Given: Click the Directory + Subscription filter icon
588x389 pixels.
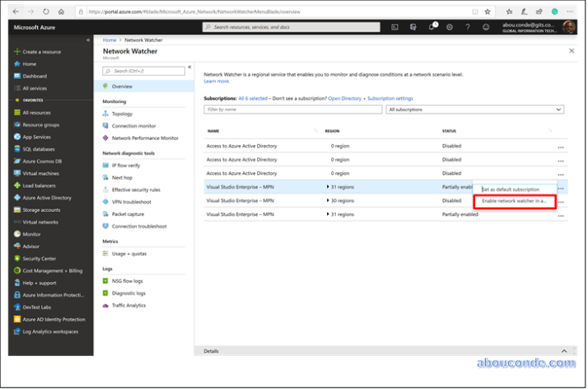Looking at the screenshot, I should [x=413, y=27].
